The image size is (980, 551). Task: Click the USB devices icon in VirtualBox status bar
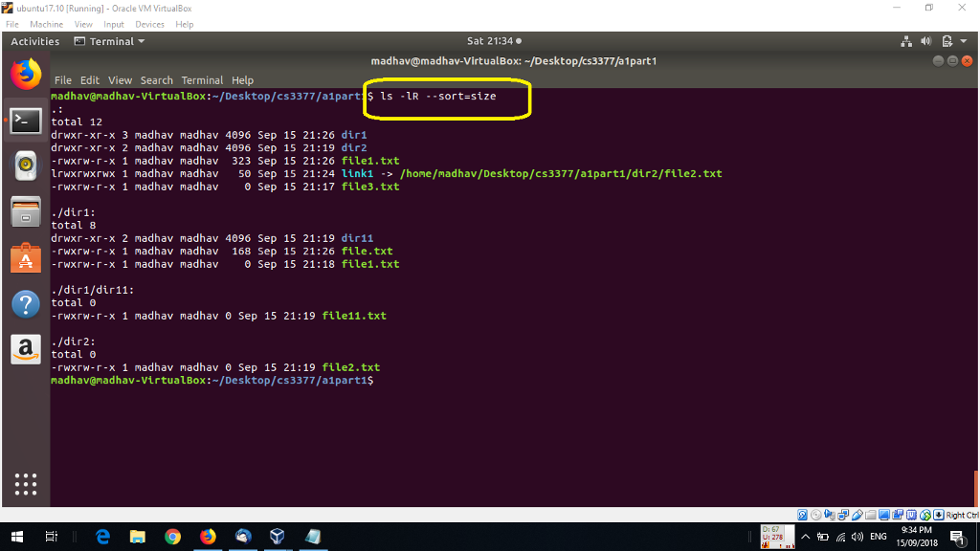pyautogui.click(x=856, y=515)
